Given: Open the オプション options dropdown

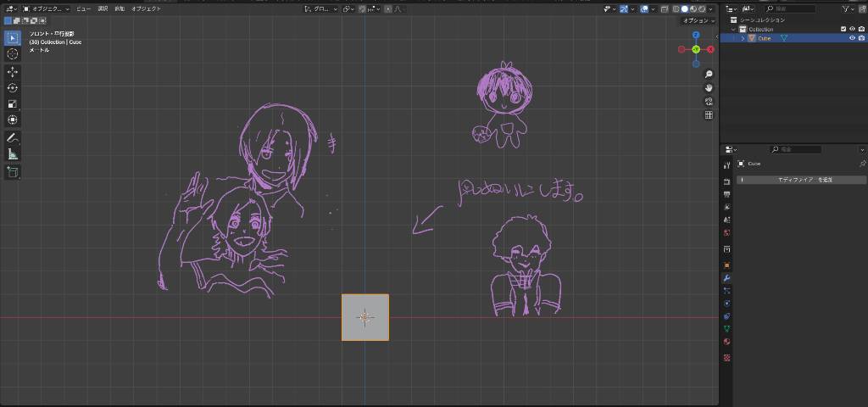Looking at the screenshot, I should point(698,20).
